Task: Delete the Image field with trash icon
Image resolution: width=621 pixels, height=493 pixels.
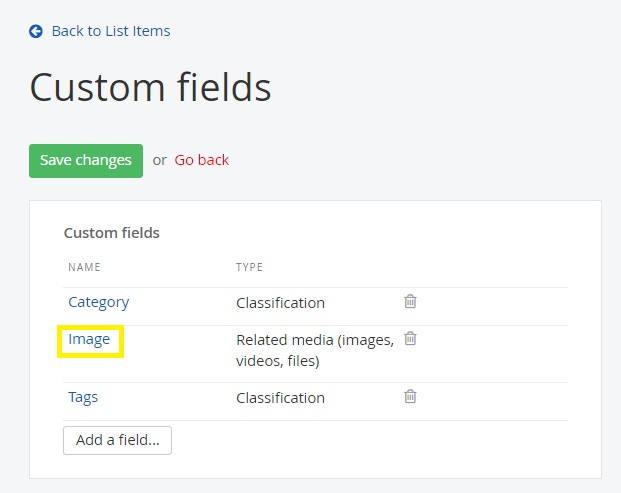Action: pyautogui.click(x=410, y=339)
